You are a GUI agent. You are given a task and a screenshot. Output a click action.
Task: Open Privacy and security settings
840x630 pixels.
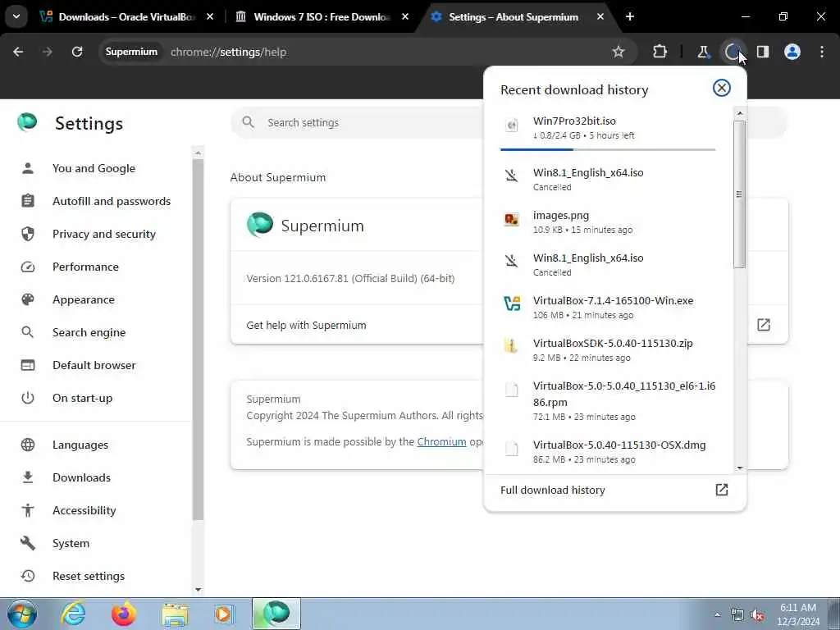(104, 234)
